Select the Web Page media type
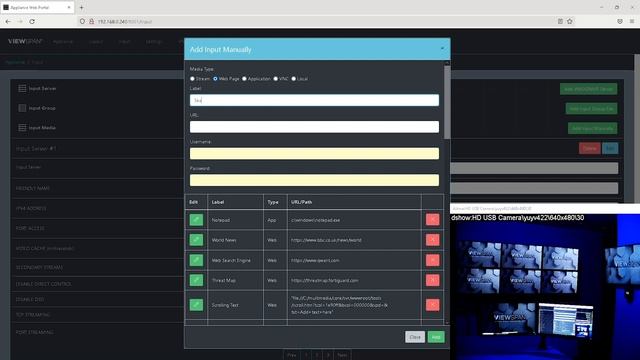640x360 pixels. pyautogui.click(x=216, y=79)
